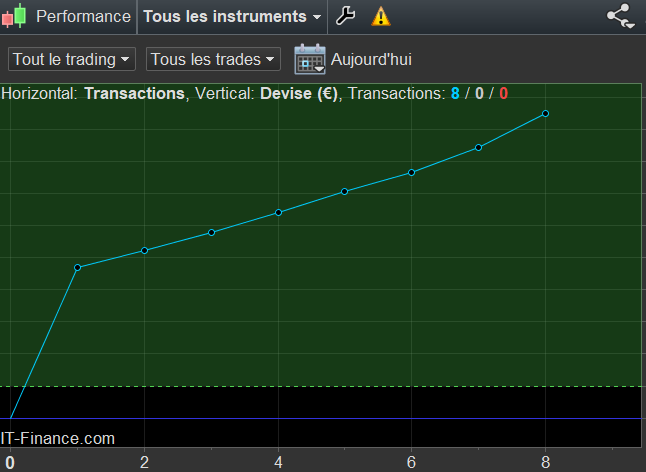Open the calendar date picker icon

pyautogui.click(x=310, y=59)
